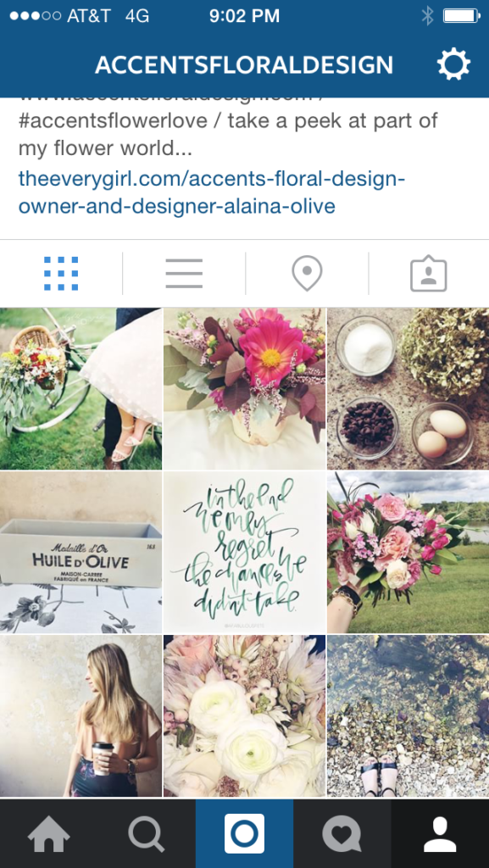Open the Huile d'Olive crate photo
Image resolution: width=489 pixels, height=868 pixels.
coord(81,553)
